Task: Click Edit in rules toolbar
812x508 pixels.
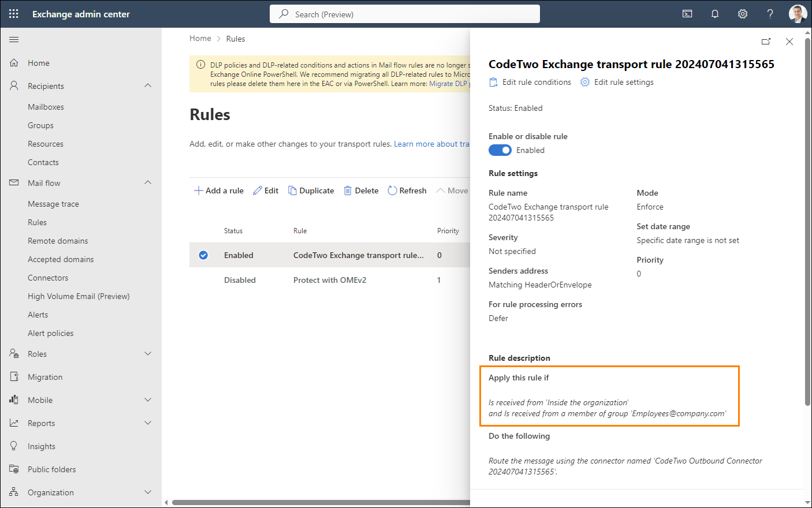Action: coord(266,190)
